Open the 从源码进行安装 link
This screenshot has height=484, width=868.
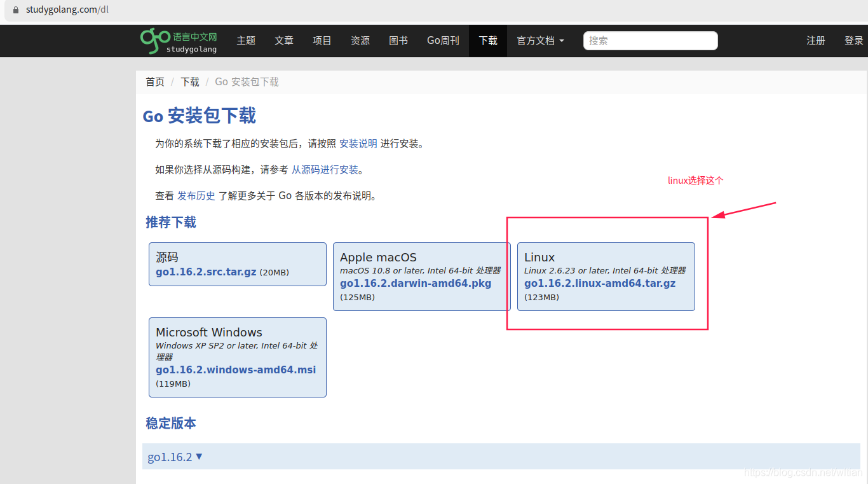(x=325, y=170)
